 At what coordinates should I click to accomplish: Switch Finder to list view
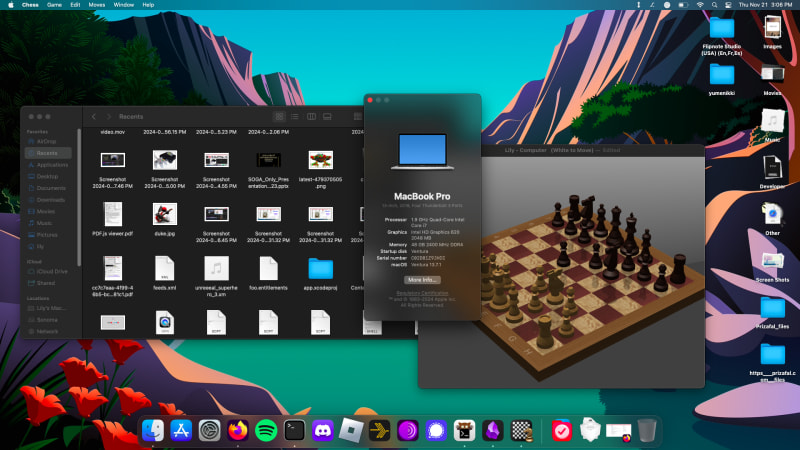[x=296, y=117]
